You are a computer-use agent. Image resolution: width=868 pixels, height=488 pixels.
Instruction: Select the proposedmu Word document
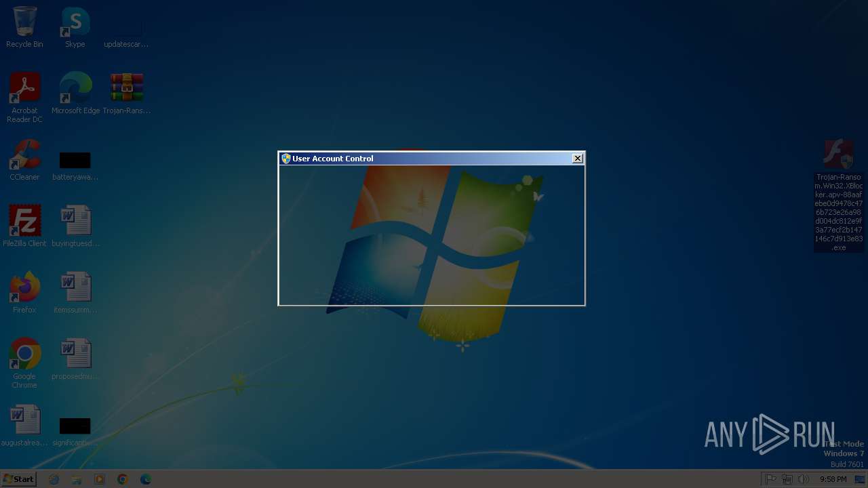point(75,359)
